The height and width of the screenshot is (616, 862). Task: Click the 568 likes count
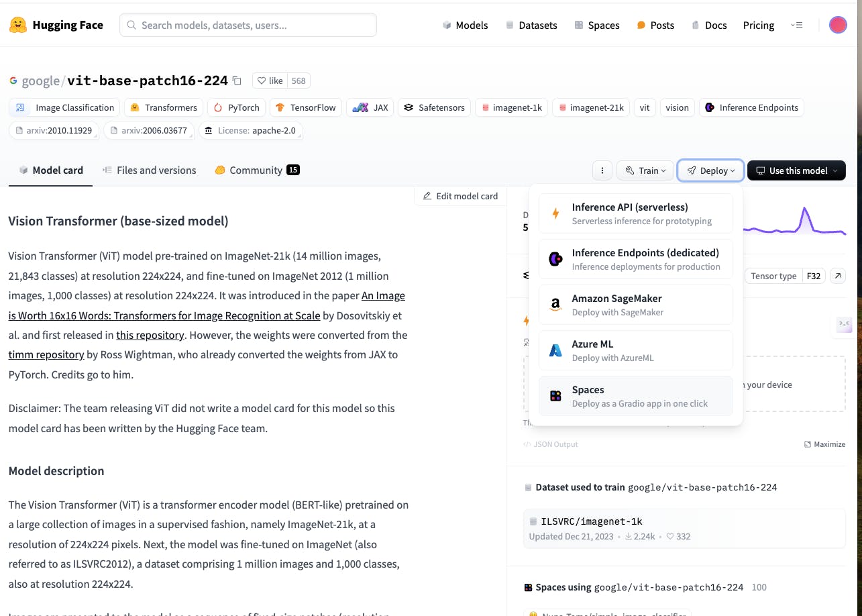click(x=299, y=81)
